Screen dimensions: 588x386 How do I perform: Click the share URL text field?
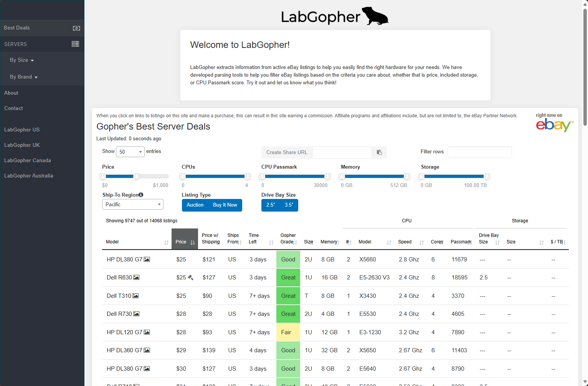(342, 152)
